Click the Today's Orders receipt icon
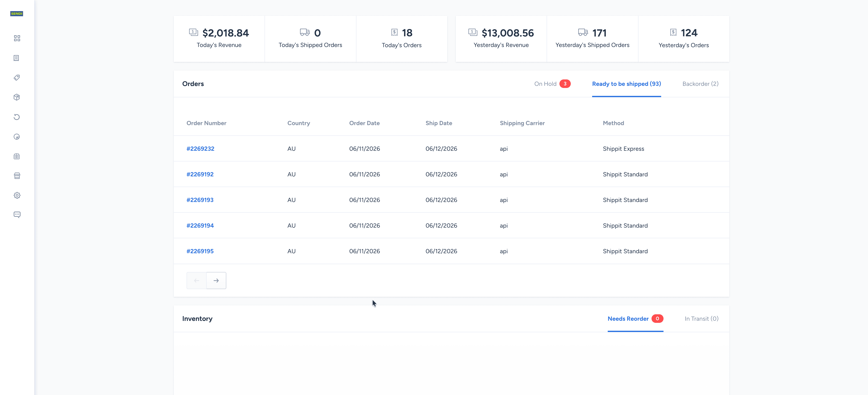Image resolution: width=868 pixels, height=395 pixels. pyautogui.click(x=394, y=32)
